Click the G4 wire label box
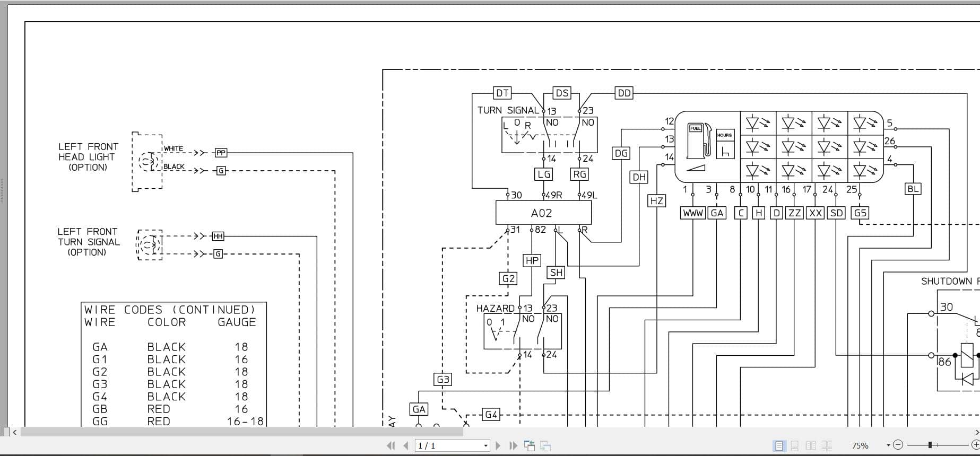The image size is (980, 456). click(x=491, y=415)
